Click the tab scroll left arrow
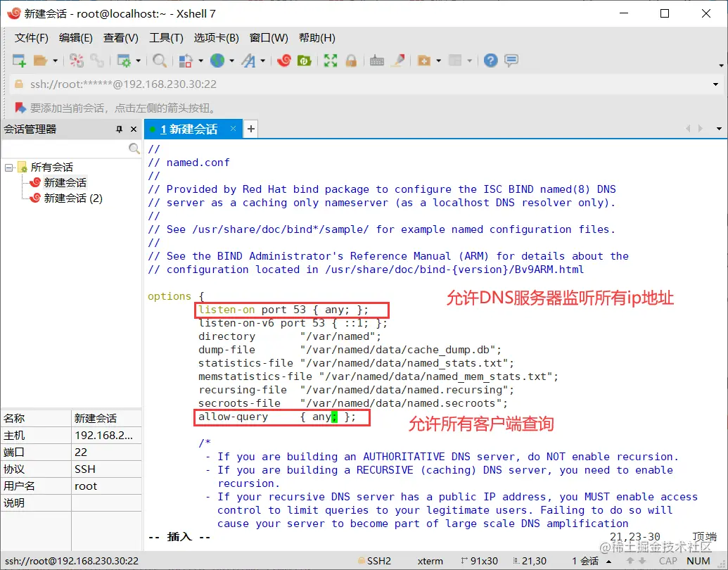Screen dimensions: 728x570 688,129
